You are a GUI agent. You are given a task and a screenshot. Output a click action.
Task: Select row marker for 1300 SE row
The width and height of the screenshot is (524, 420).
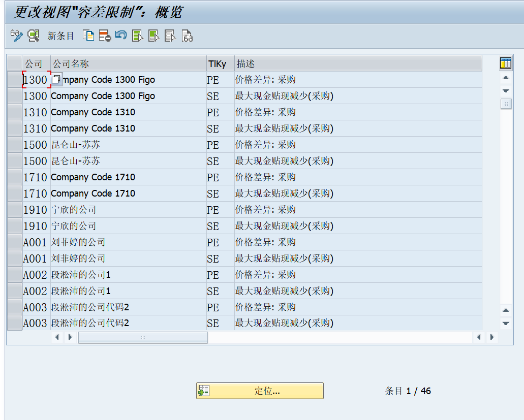[15, 96]
